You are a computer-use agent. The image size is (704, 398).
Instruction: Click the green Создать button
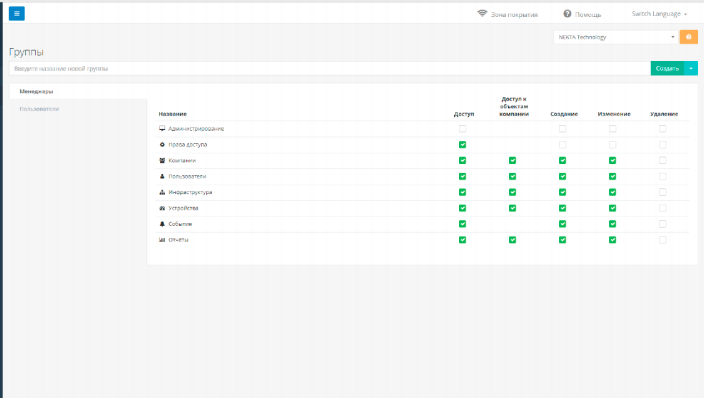667,68
